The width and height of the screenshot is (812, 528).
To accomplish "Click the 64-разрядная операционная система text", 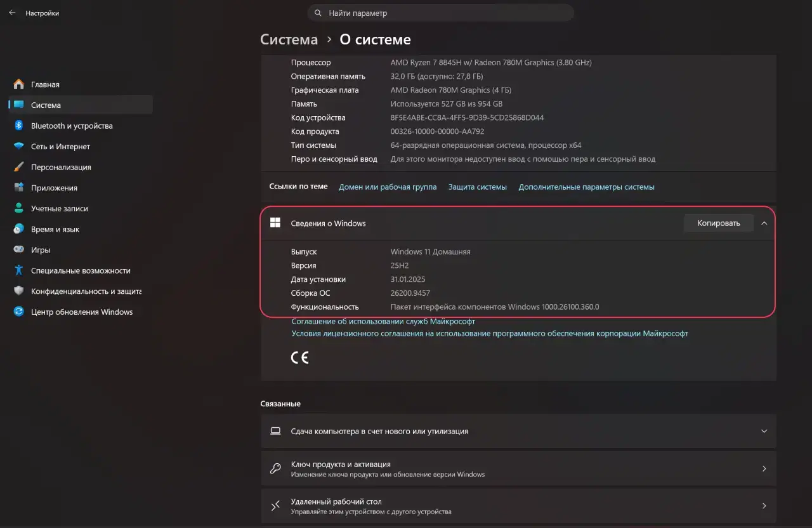I will 485,145.
